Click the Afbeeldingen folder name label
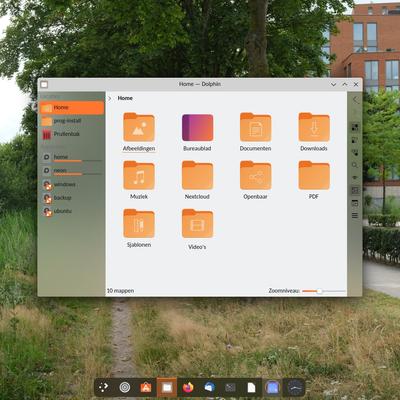 pos(139,149)
